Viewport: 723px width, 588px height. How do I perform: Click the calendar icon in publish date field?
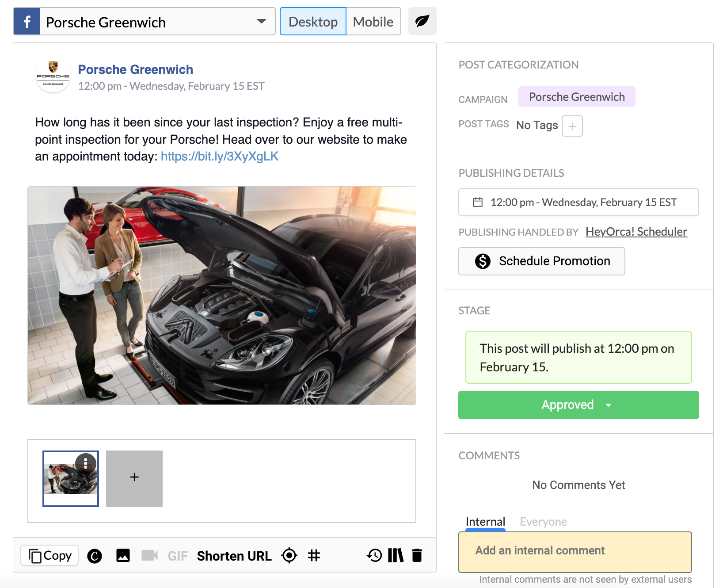(478, 202)
